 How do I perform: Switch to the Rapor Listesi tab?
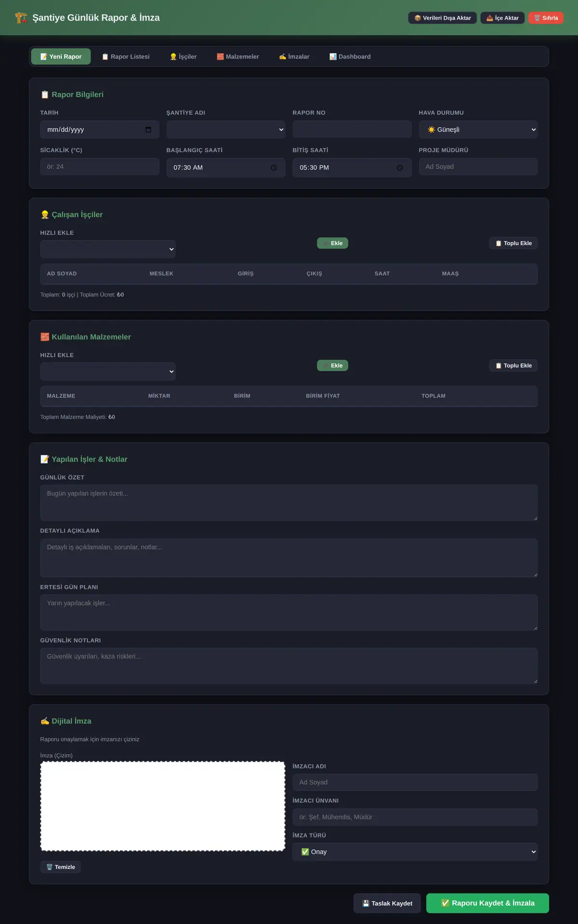click(126, 57)
